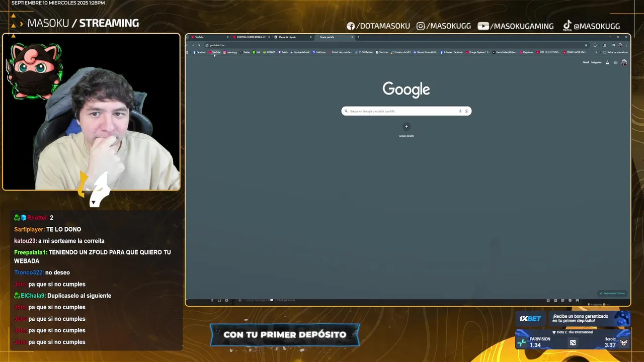Bookmark this page with the star icon

586,45
